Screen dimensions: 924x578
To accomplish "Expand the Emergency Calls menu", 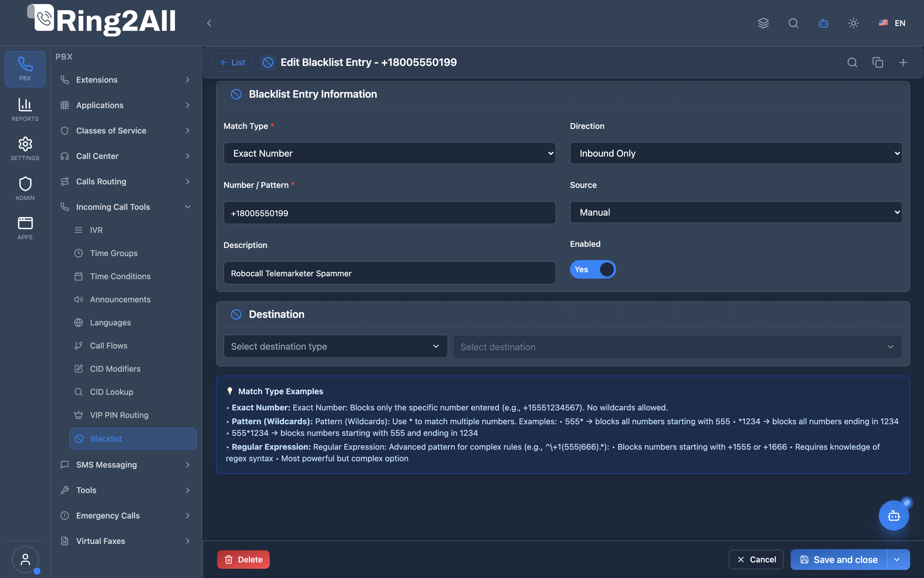I will click(x=126, y=516).
